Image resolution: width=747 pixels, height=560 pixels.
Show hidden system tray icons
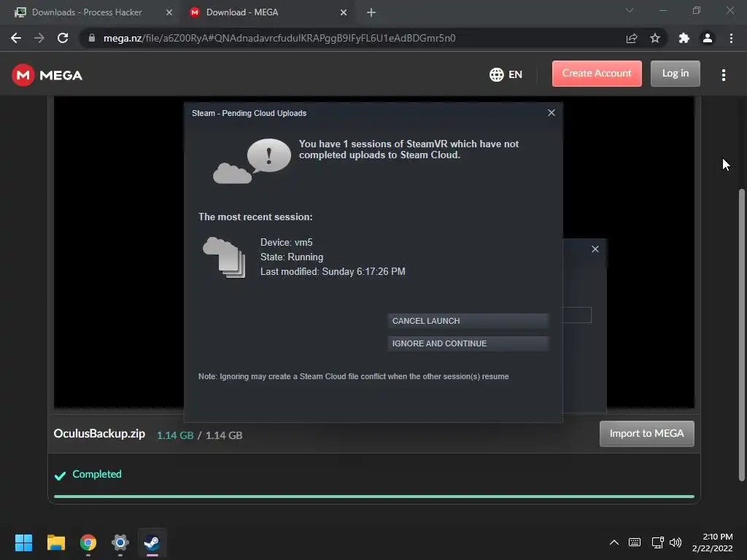pos(614,542)
